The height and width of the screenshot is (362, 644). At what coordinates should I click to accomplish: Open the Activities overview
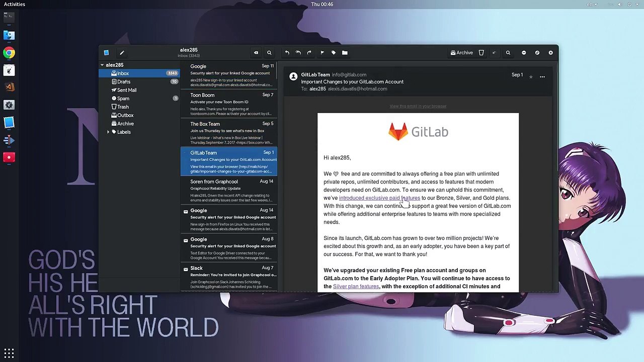click(15, 4)
